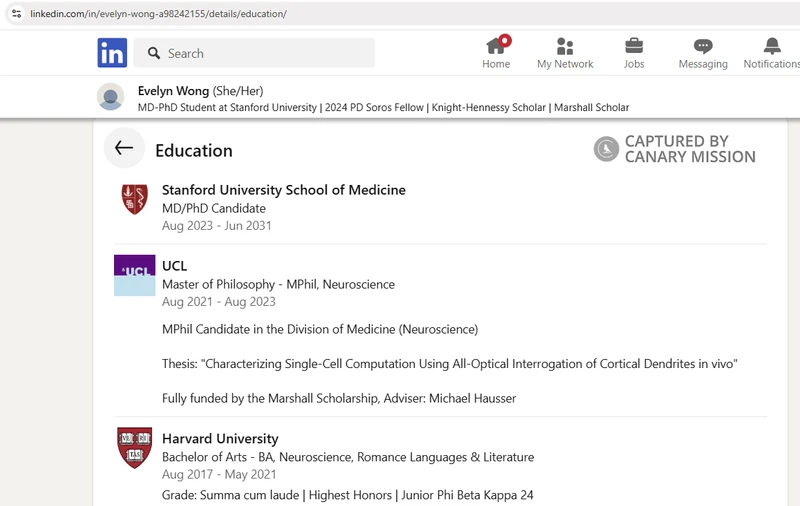The image size is (800, 506).
Task: Click Stanford School of Medicine logo
Action: pyautogui.click(x=135, y=199)
